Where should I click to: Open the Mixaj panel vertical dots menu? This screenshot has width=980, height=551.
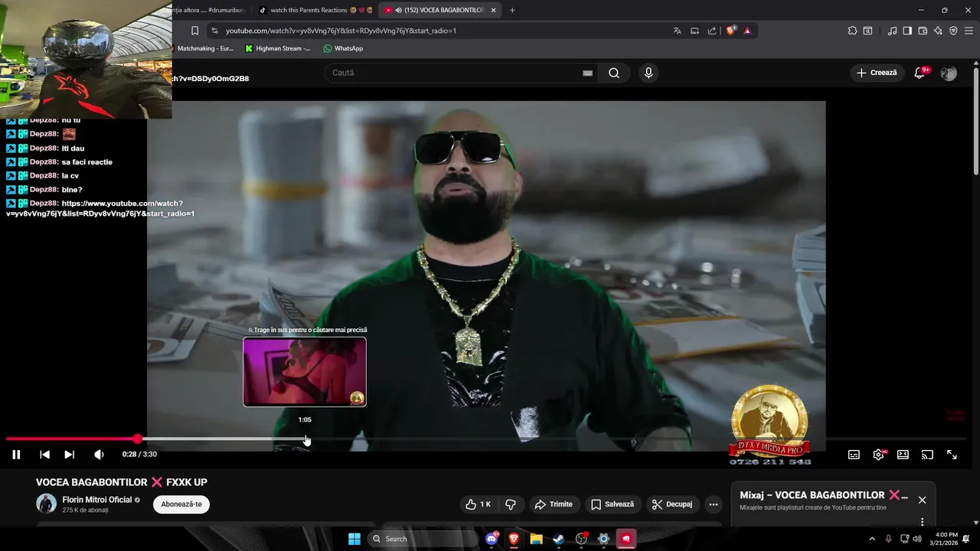[922, 522]
